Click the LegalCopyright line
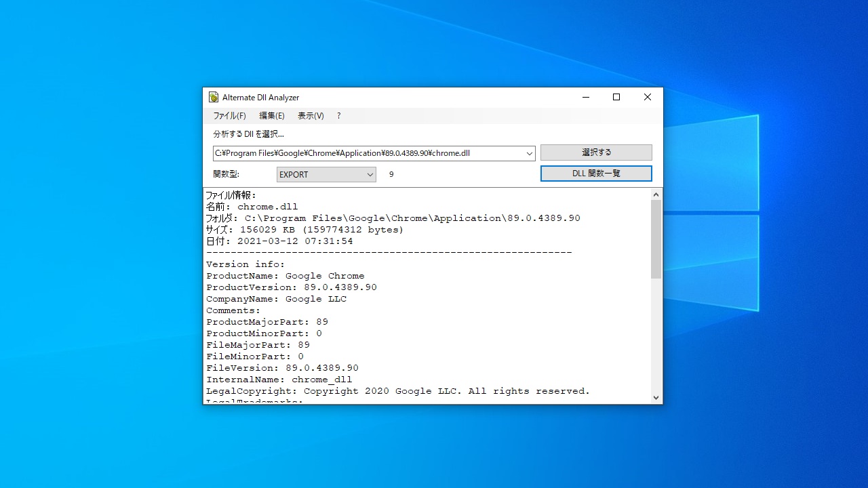Image resolution: width=868 pixels, height=488 pixels. (398, 391)
